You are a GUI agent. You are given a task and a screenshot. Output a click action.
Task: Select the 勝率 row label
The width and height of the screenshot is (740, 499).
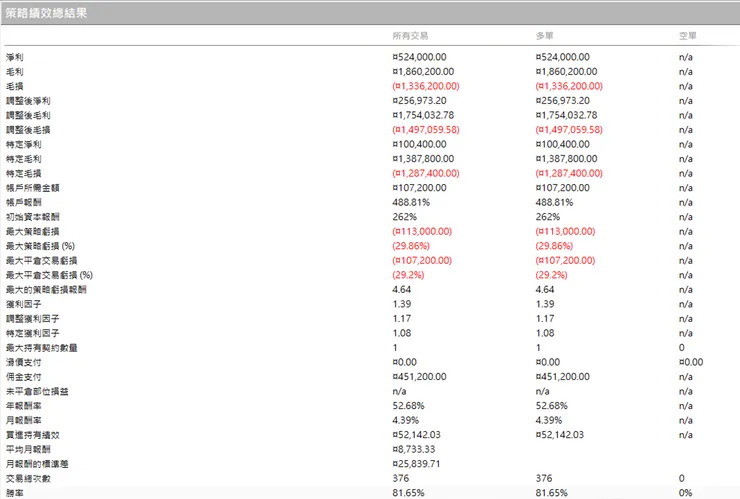click(x=15, y=493)
